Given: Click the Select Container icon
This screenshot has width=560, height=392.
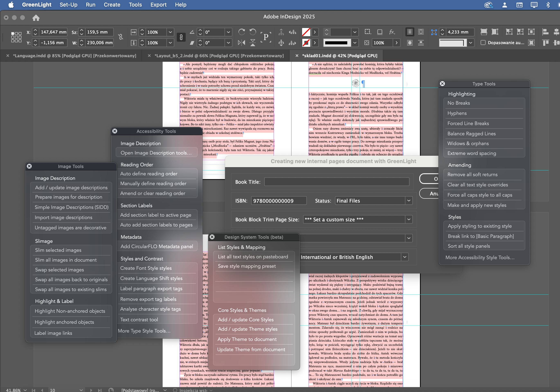Looking at the screenshot, I should point(281,32).
